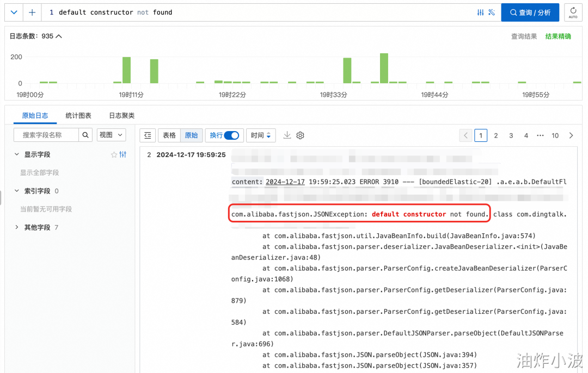Open the 日志聚类 tab
Image resolution: width=588 pixels, height=373 pixels.
tap(121, 115)
